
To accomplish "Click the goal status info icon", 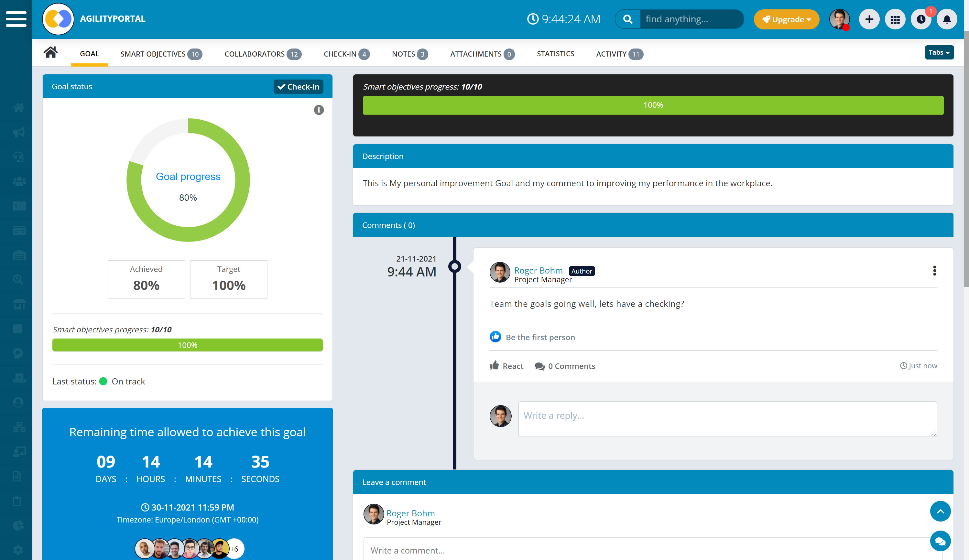I will pos(318,110).
